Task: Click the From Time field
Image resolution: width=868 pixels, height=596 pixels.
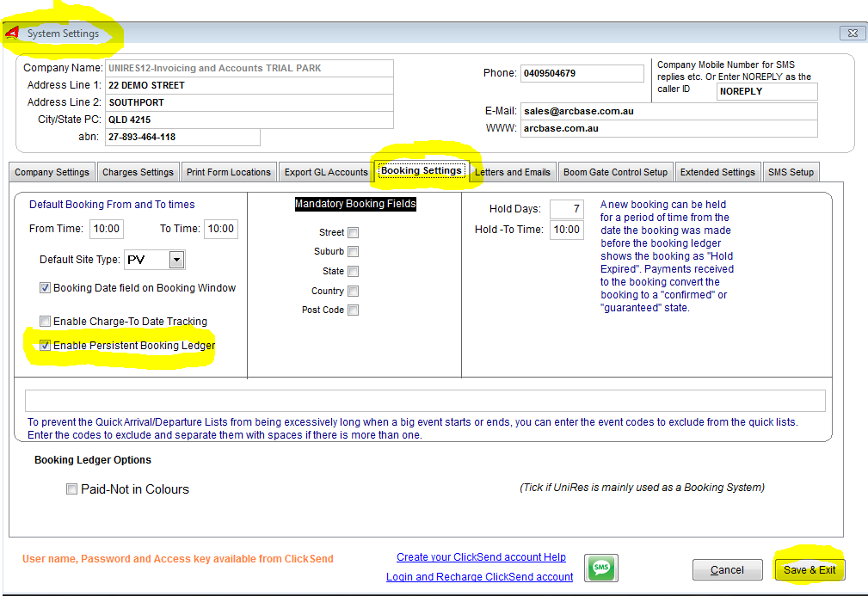Action: pos(107,229)
